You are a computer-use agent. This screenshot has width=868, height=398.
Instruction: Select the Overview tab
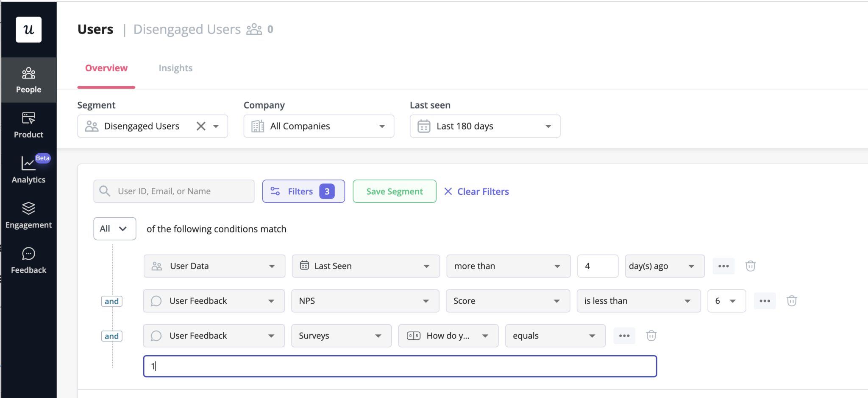coord(106,68)
